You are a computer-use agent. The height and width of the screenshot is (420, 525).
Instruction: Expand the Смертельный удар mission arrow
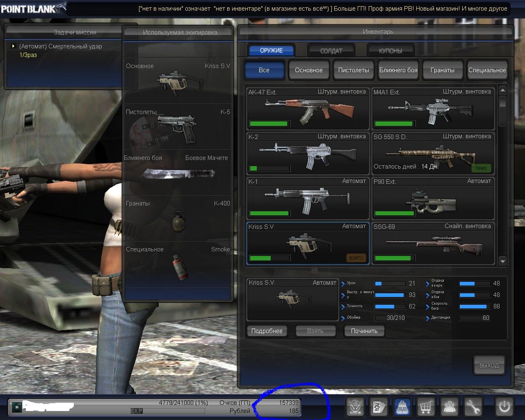coord(14,46)
